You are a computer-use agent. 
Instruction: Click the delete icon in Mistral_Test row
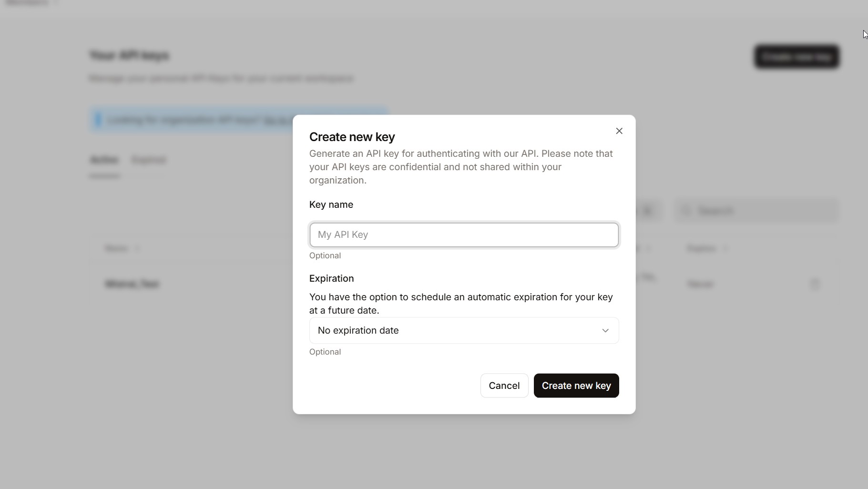(x=815, y=285)
